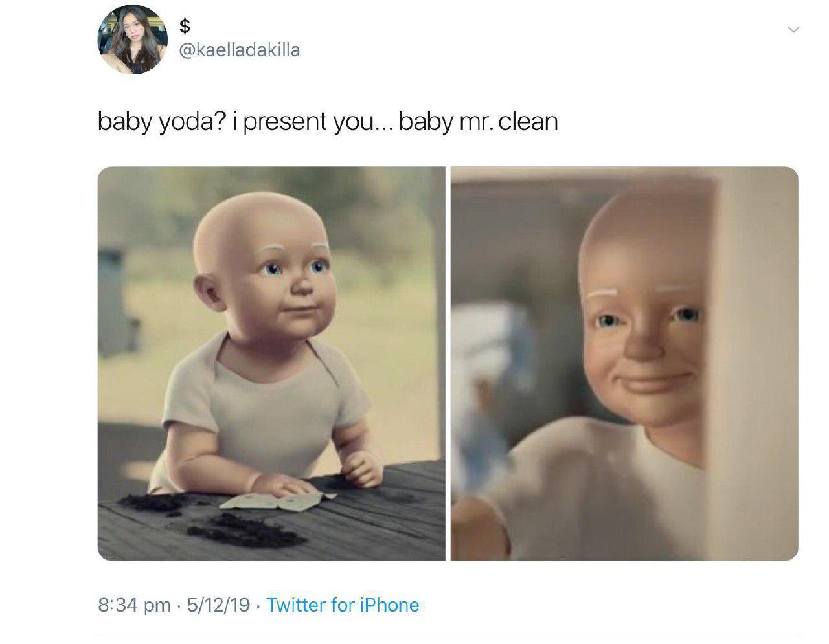
Task: Click the words "i present you..."
Action: (x=313, y=121)
